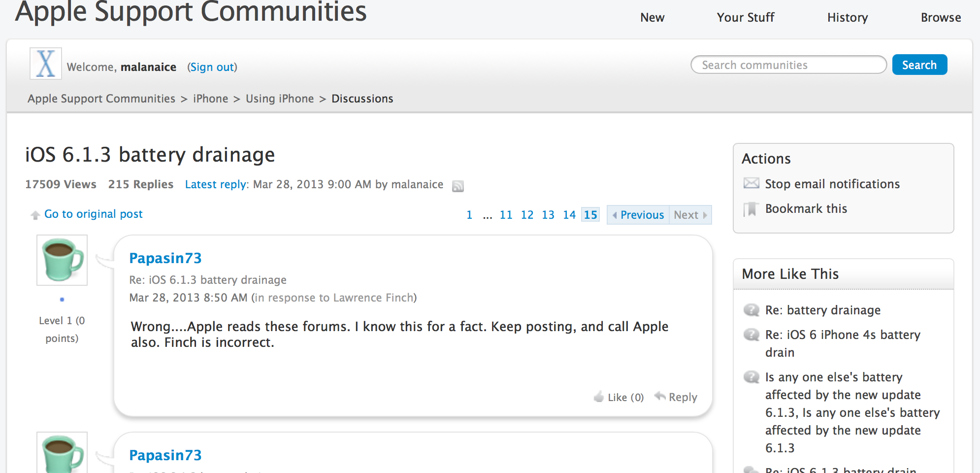The width and height of the screenshot is (980, 473).
Task: Click the envelope email notifications icon
Action: coord(751,183)
